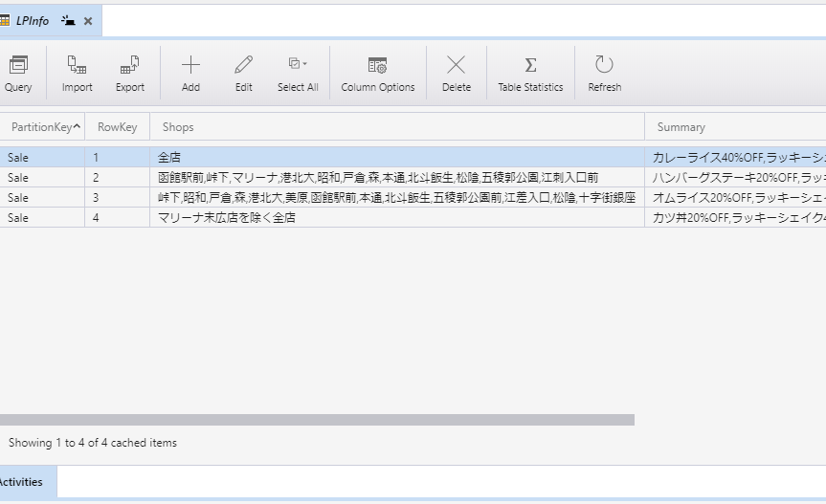Image resolution: width=826 pixels, height=504 pixels.
Task: Expand the Select All dropdown
Action: coord(304,64)
